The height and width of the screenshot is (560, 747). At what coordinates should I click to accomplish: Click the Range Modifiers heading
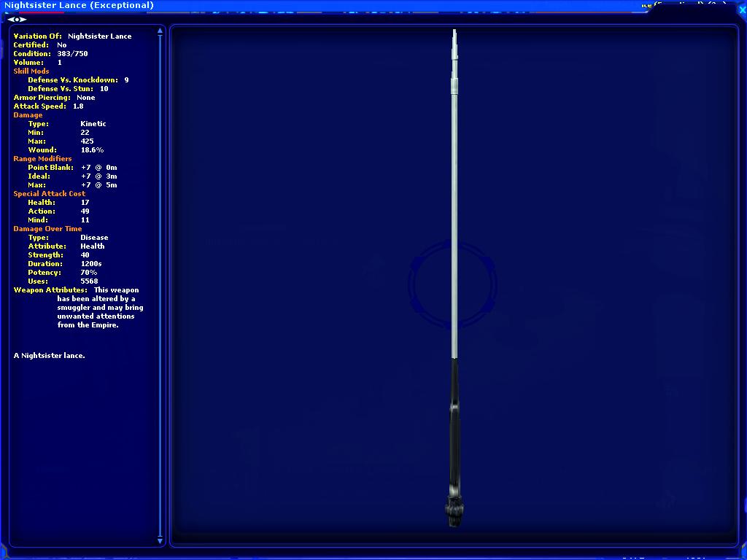[x=43, y=158]
